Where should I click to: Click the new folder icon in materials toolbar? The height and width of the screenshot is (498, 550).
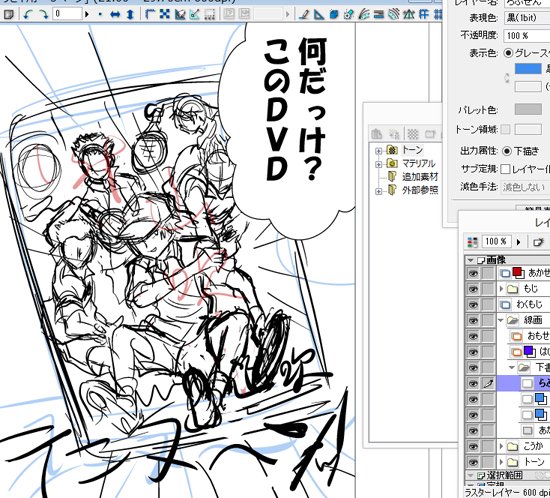[x=430, y=134]
